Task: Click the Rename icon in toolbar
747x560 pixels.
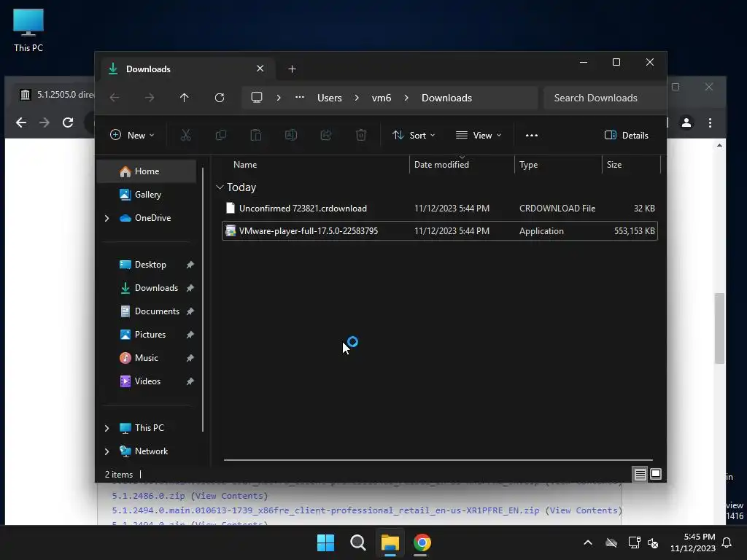Action: (x=290, y=135)
